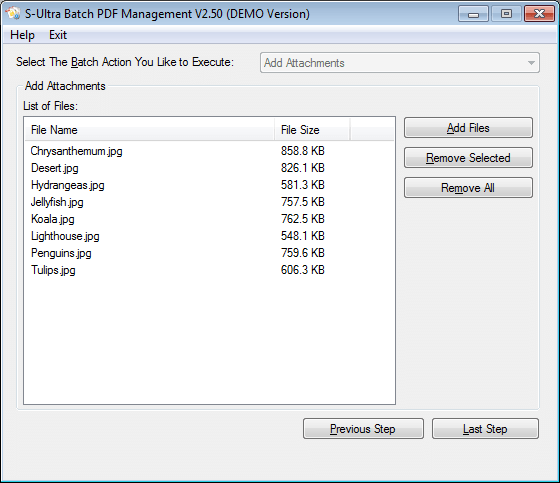Click the Remove All button

468,188
